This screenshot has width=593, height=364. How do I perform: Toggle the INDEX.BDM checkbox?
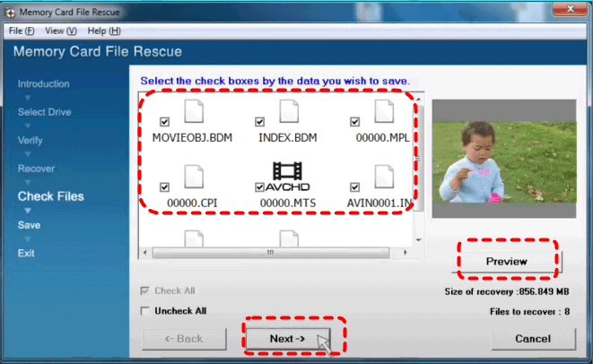260,122
